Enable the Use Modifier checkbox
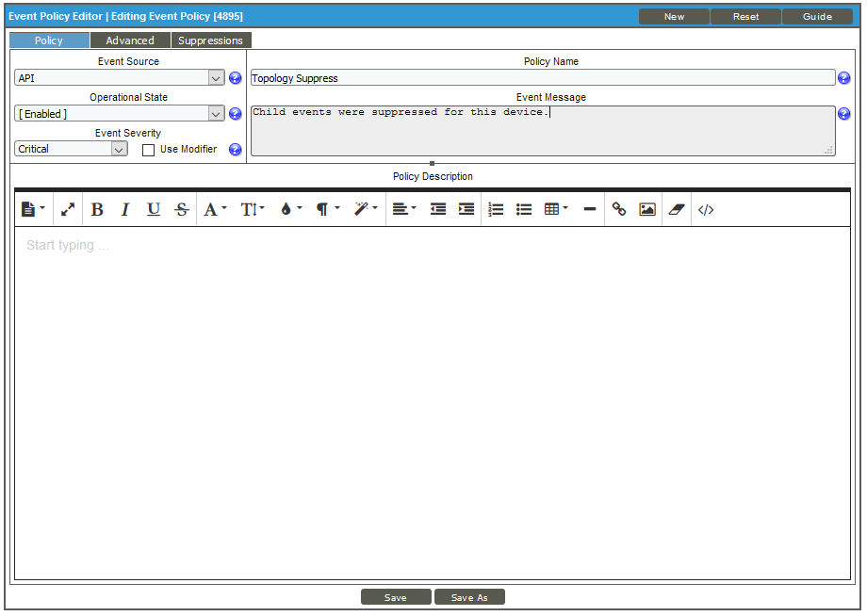Image resolution: width=867 pixels, height=616 pixels. [x=148, y=150]
